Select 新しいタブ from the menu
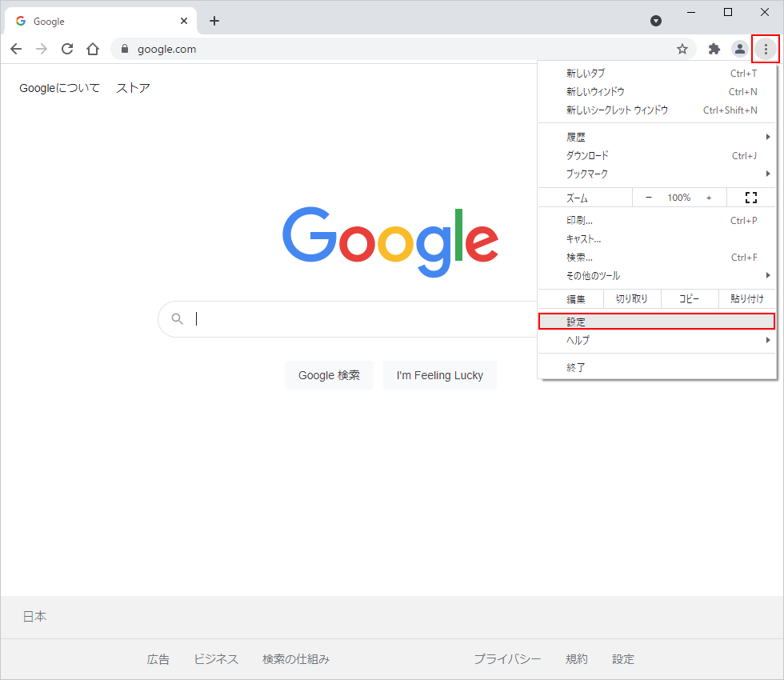 657,74
